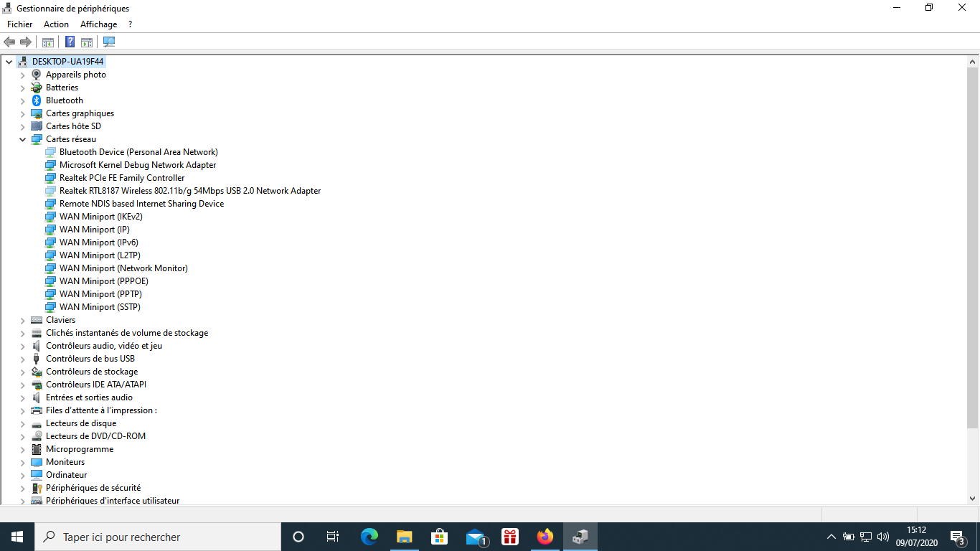Viewport: 980px width, 551px height.
Task: Click the Microprogramme chip icon
Action: point(37,449)
